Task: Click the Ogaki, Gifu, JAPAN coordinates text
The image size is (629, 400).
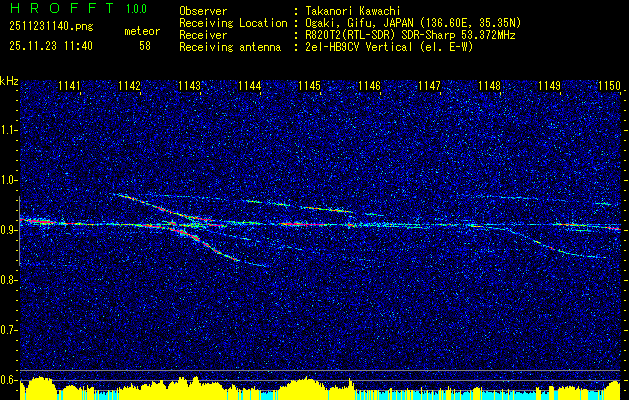Action: pos(413,24)
